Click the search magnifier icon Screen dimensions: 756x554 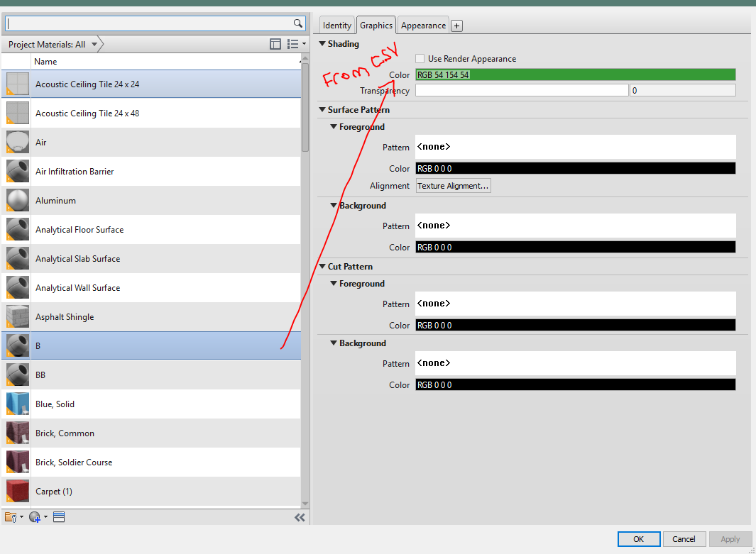[297, 23]
